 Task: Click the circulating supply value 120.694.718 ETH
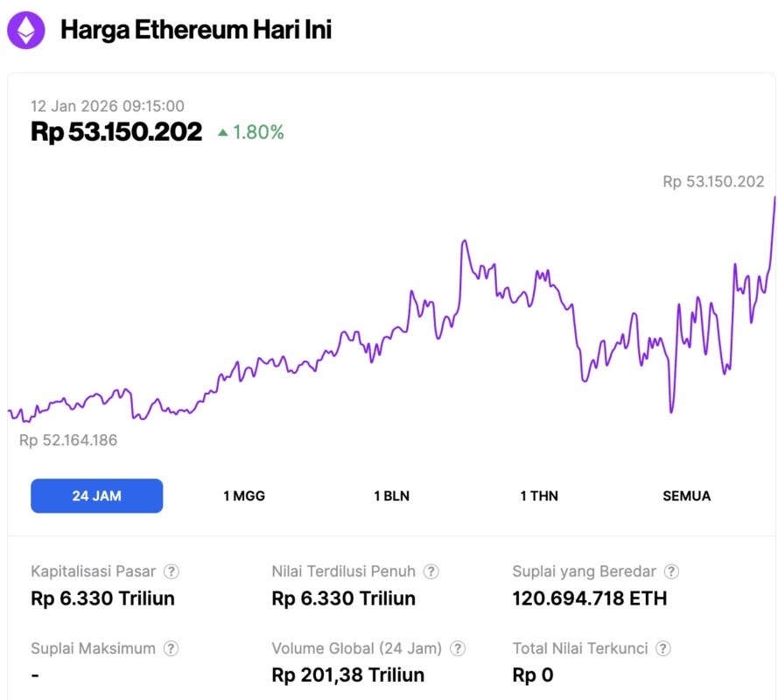pos(589,598)
